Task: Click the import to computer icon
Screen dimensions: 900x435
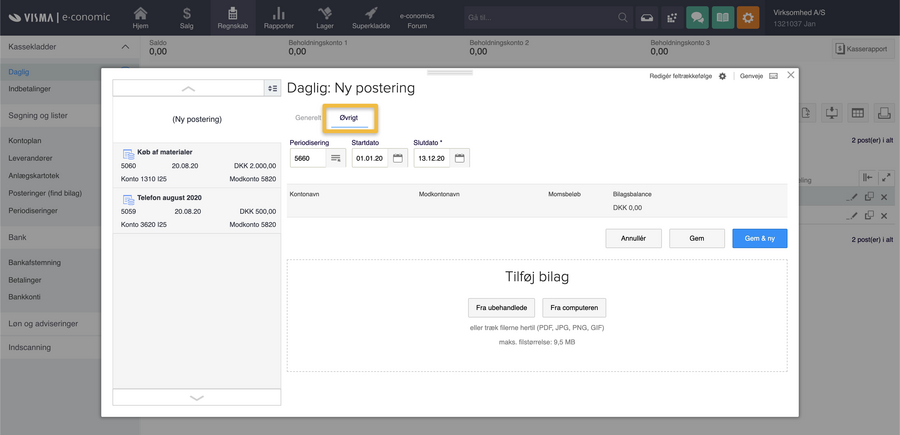Action: click(832, 113)
